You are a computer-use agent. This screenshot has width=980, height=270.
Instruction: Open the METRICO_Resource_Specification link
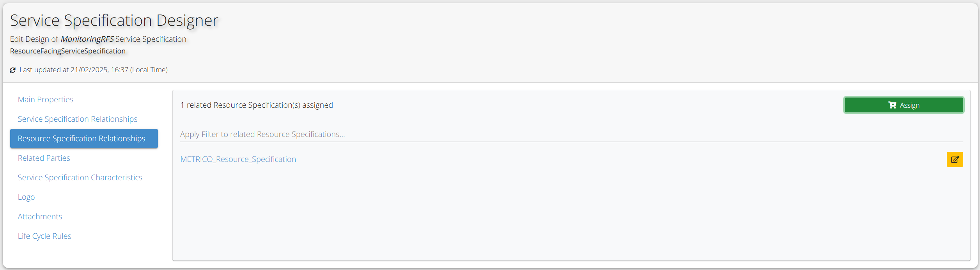pyautogui.click(x=238, y=159)
